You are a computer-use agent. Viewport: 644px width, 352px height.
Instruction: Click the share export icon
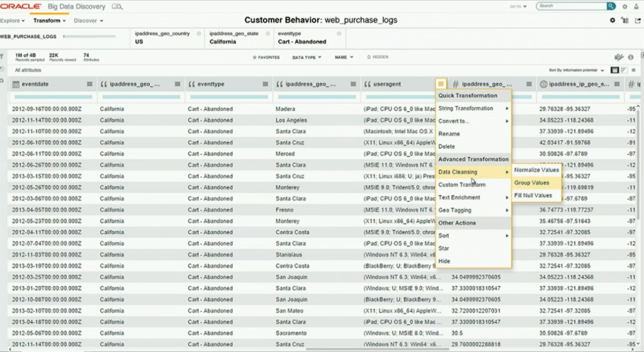(637, 20)
